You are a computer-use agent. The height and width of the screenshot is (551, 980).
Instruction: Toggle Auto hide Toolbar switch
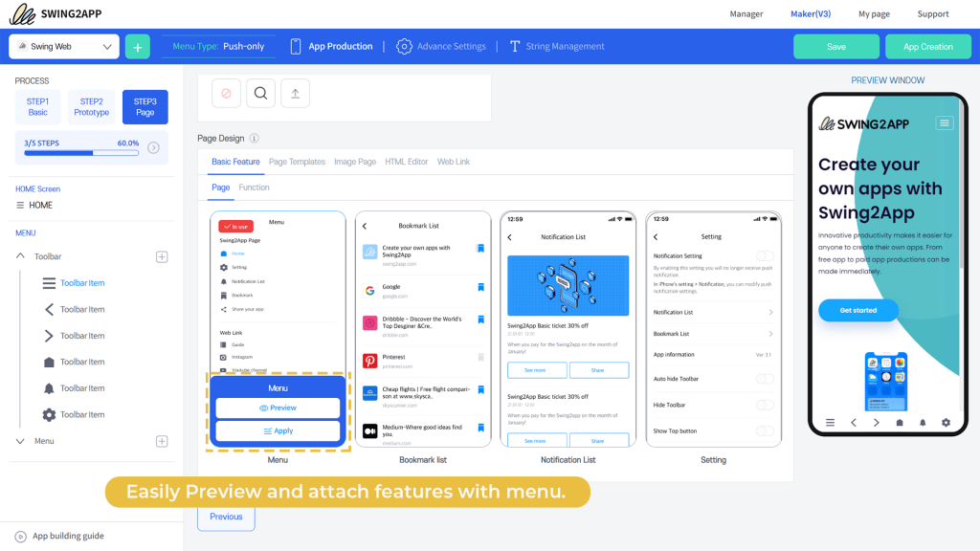pyautogui.click(x=765, y=379)
